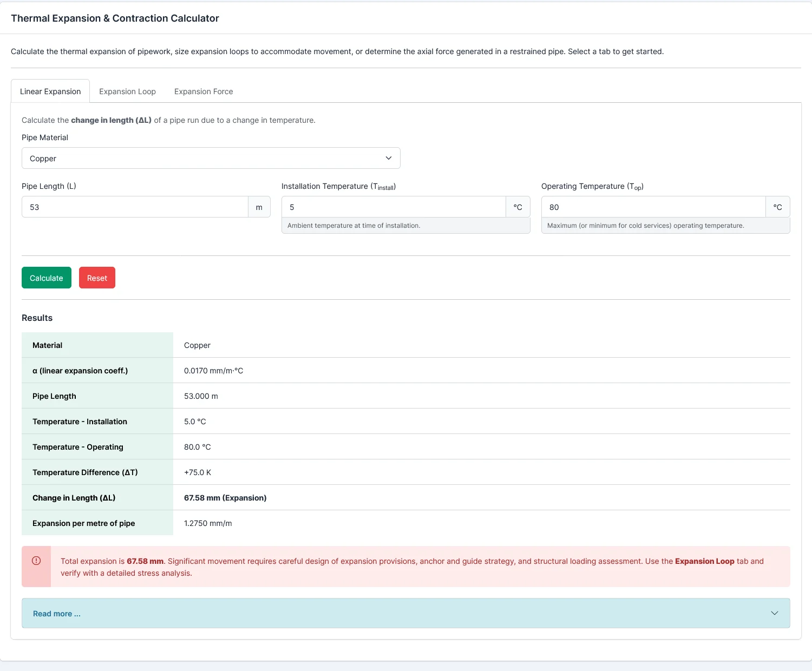Click the Thermal Expansion & Contraction Calculator title
The image size is (812, 671).
(x=115, y=18)
